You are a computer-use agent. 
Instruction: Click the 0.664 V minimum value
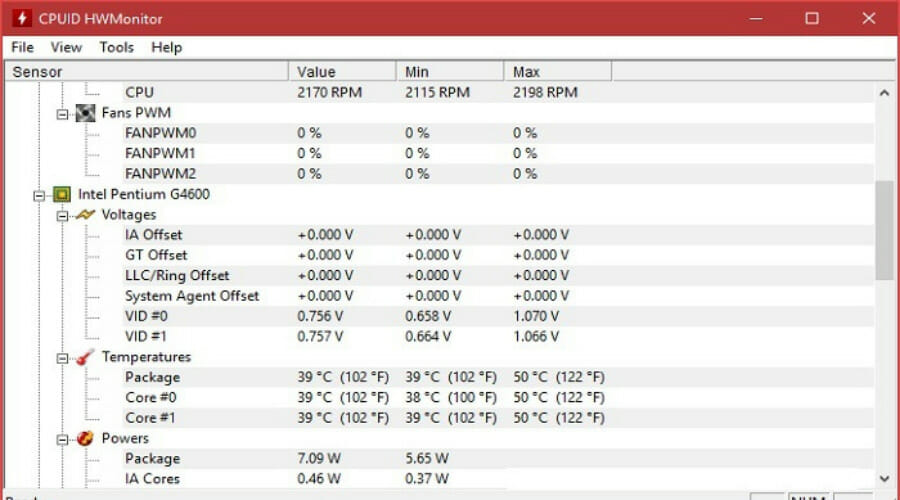[x=428, y=336]
